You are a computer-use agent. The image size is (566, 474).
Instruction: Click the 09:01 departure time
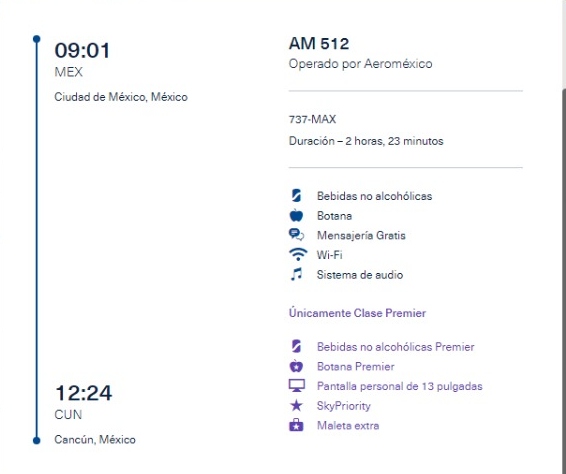[82, 50]
